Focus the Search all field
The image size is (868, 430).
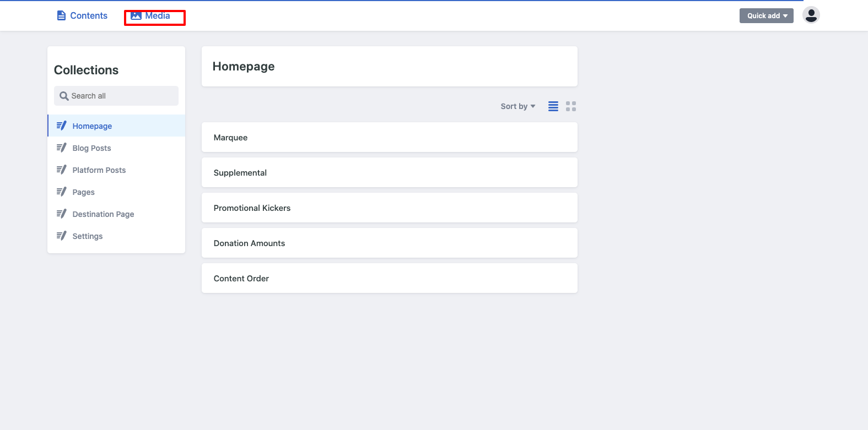(116, 96)
